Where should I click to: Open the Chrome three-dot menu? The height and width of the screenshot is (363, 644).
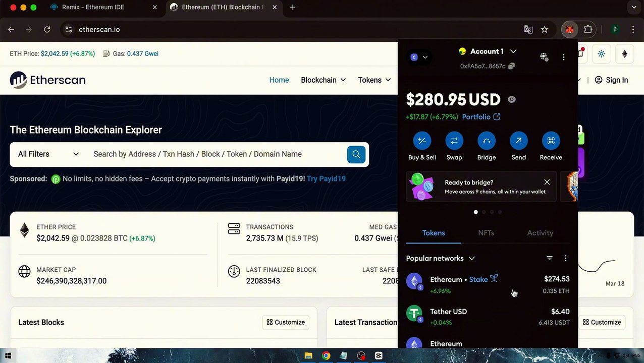click(x=633, y=30)
